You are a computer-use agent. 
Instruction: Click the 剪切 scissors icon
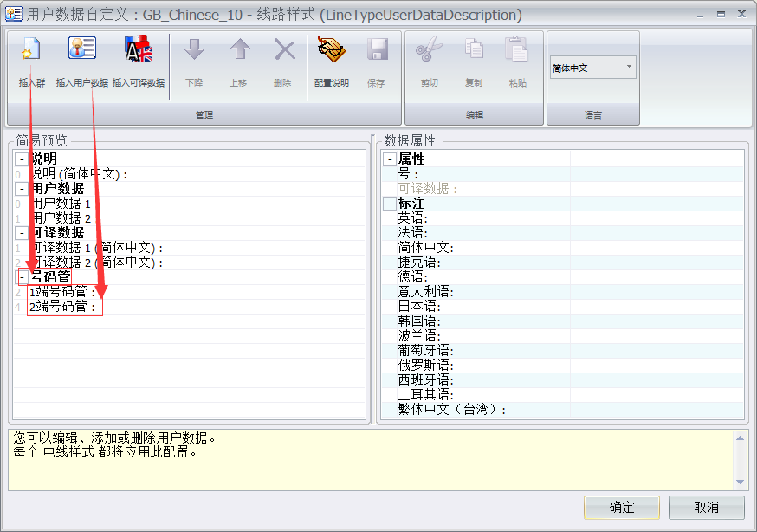click(x=429, y=52)
